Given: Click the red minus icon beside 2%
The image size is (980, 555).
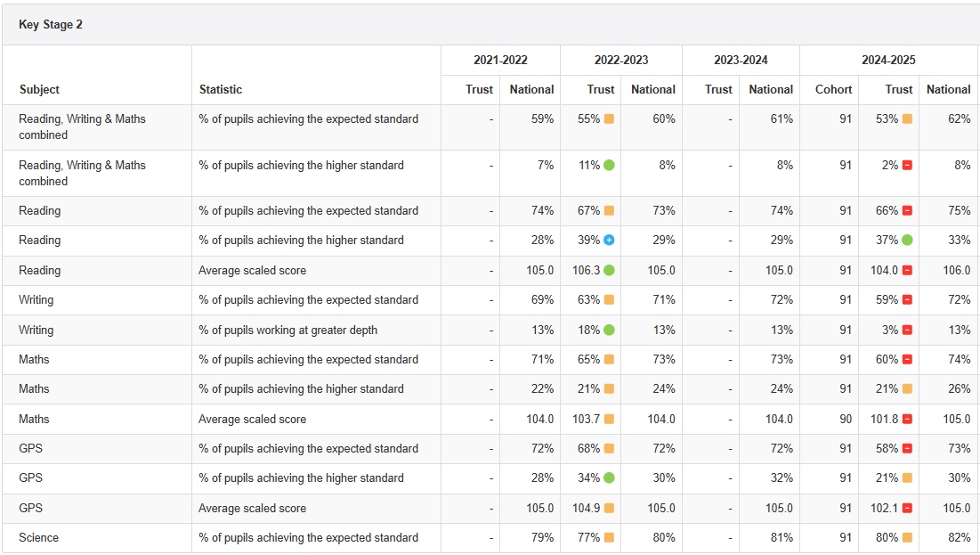Looking at the screenshot, I should (907, 166).
